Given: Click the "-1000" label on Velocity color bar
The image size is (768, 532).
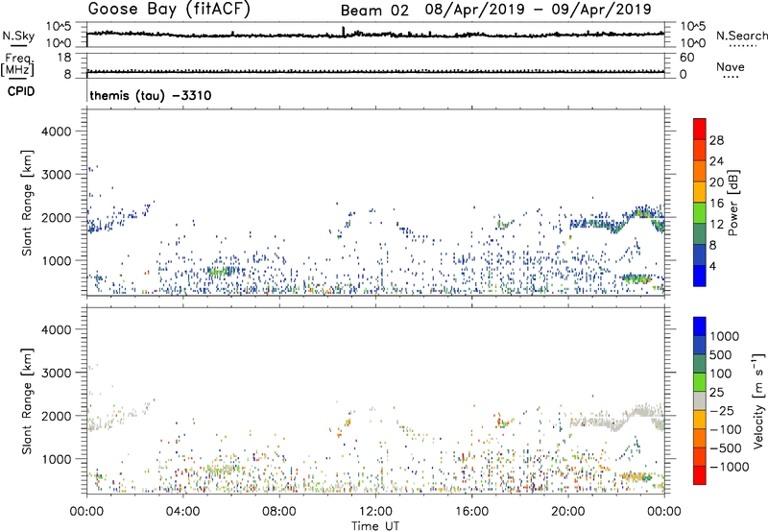Looking at the screenshot, I should [729, 467].
